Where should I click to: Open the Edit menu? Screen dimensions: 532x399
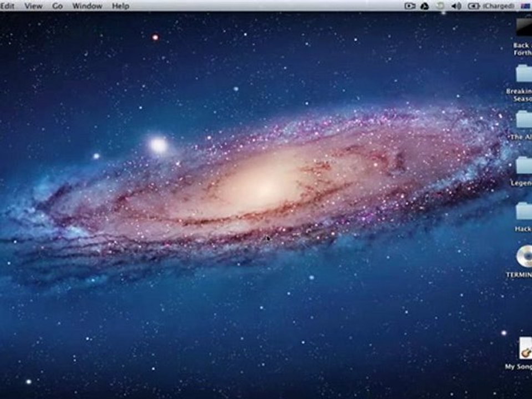[x=7, y=6]
